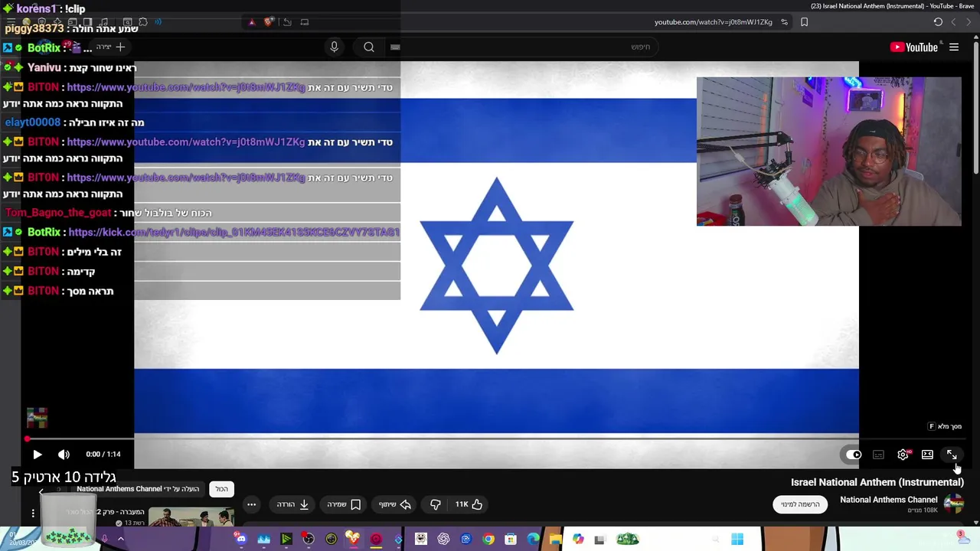Image resolution: width=980 pixels, height=551 pixels.
Task: Start voice search with microphone icon
Action: (334, 47)
